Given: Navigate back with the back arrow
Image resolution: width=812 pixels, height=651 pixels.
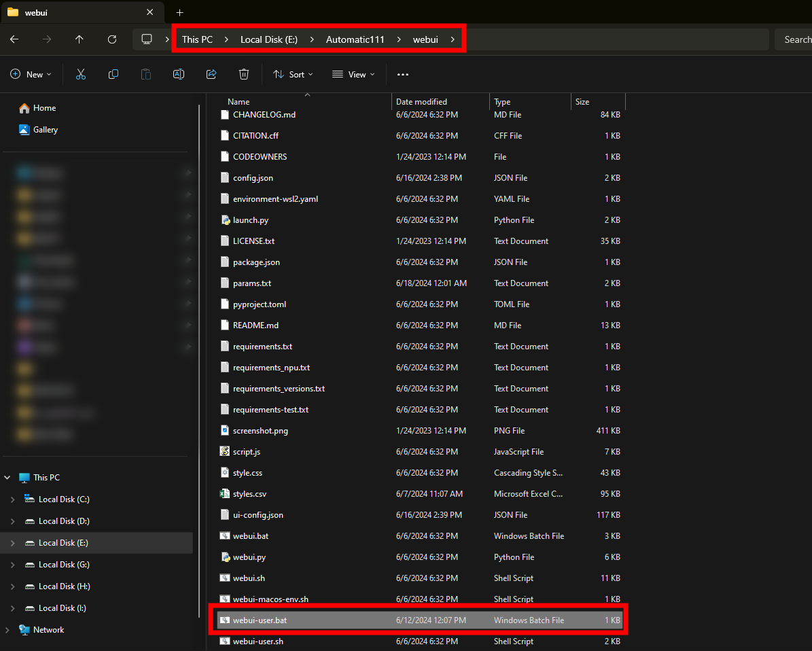Looking at the screenshot, I should coord(14,39).
